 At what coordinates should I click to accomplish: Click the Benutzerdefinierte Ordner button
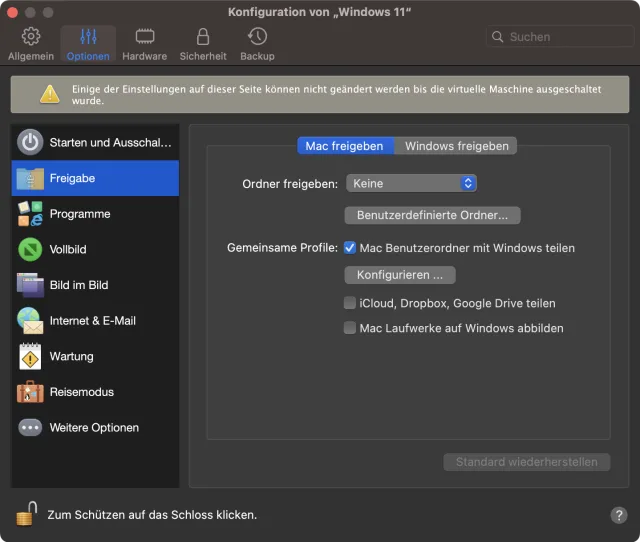432,215
